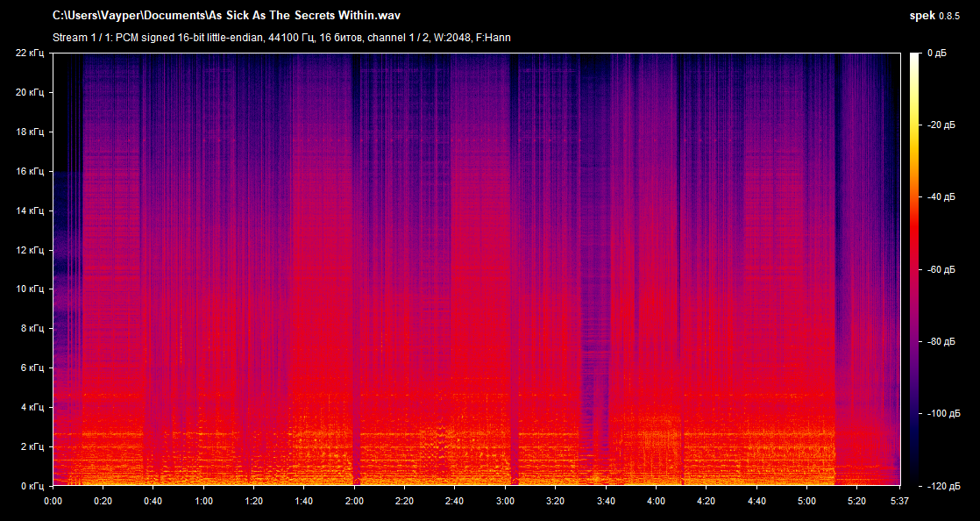Image resolution: width=980 pixels, height=521 pixels.
Task: Click the 0:20 time axis label
Action: [103, 502]
